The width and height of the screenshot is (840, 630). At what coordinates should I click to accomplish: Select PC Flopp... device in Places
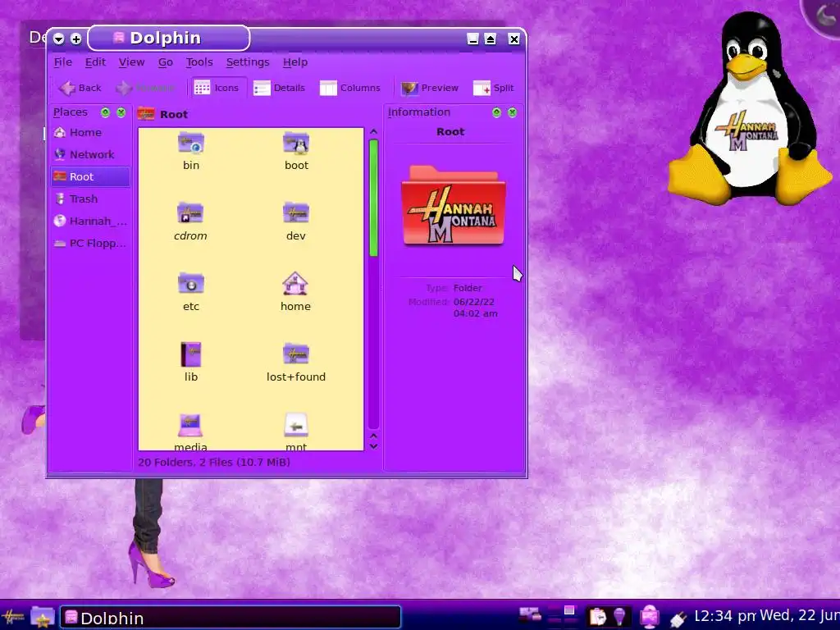point(90,243)
